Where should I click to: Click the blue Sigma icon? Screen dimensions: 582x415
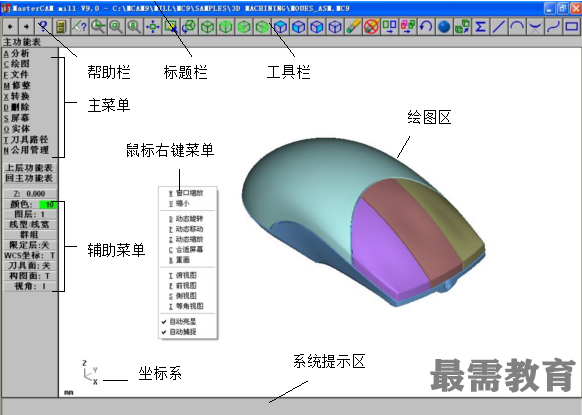pos(480,27)
